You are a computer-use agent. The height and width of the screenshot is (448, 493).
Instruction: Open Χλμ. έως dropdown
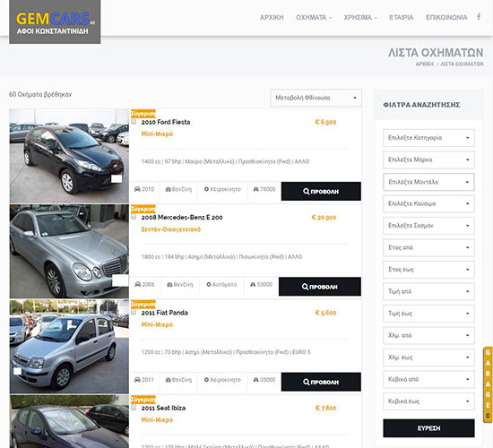click(428, 358)
